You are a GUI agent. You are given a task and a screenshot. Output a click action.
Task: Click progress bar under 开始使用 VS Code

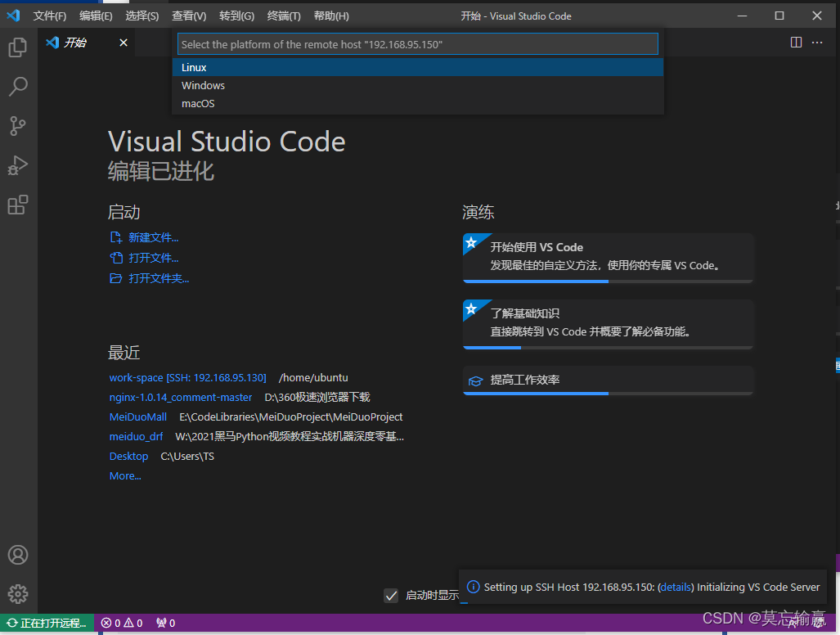point(608,281)
